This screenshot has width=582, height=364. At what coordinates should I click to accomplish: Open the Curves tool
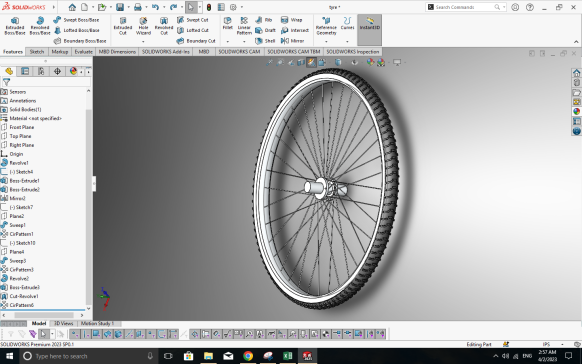(347, 23)
